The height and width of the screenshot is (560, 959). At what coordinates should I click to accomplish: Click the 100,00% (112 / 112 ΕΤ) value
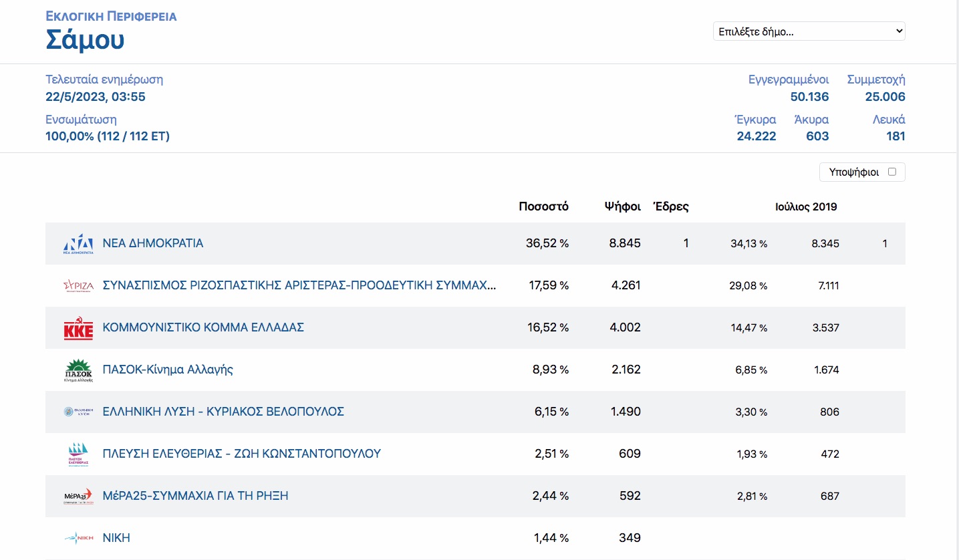tap(108, 136)
